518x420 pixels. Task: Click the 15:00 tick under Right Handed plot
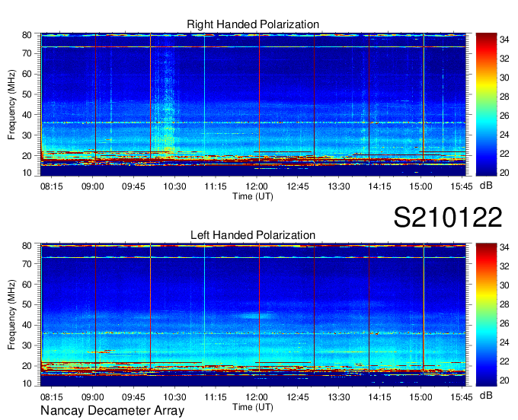pyautogui.click(x=420, y=186)
